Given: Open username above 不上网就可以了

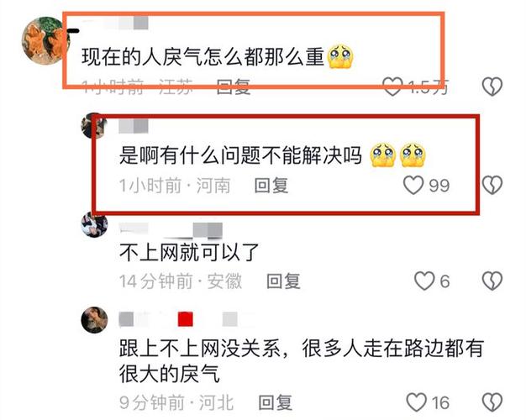Looking at the screenshot, I should coord(171,230).
